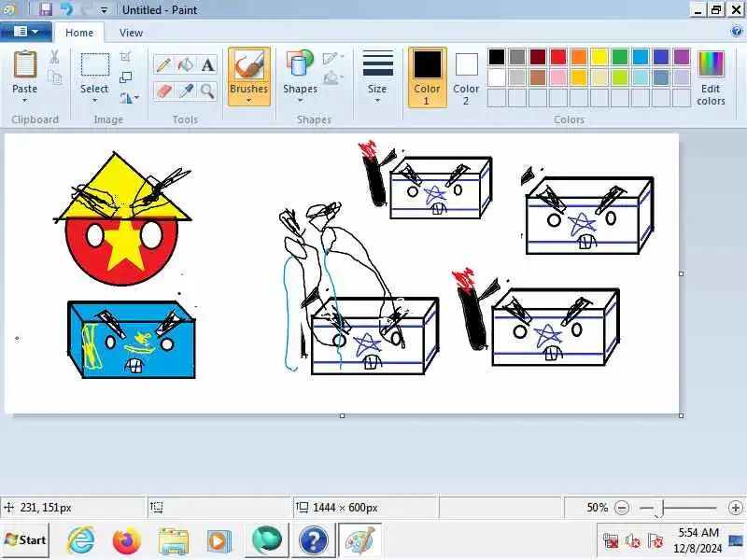Select the Text tool

point(207,64)
